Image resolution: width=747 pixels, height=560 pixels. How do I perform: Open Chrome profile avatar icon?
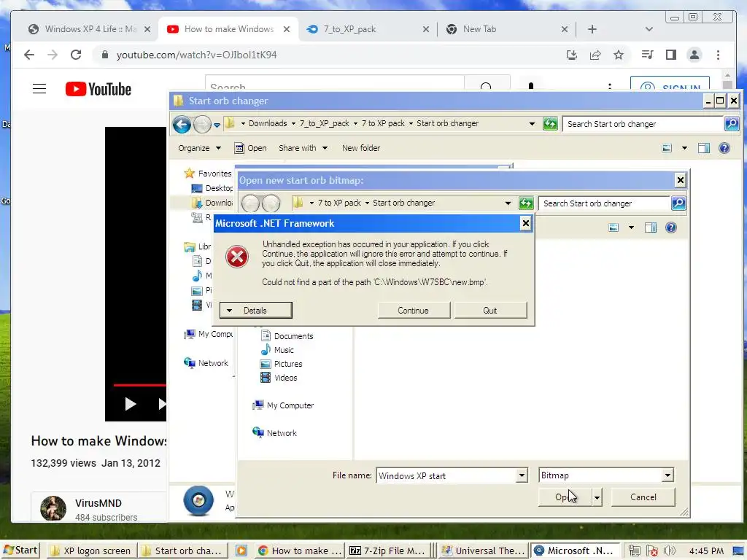pyautogui.click(x=694, y=55)
